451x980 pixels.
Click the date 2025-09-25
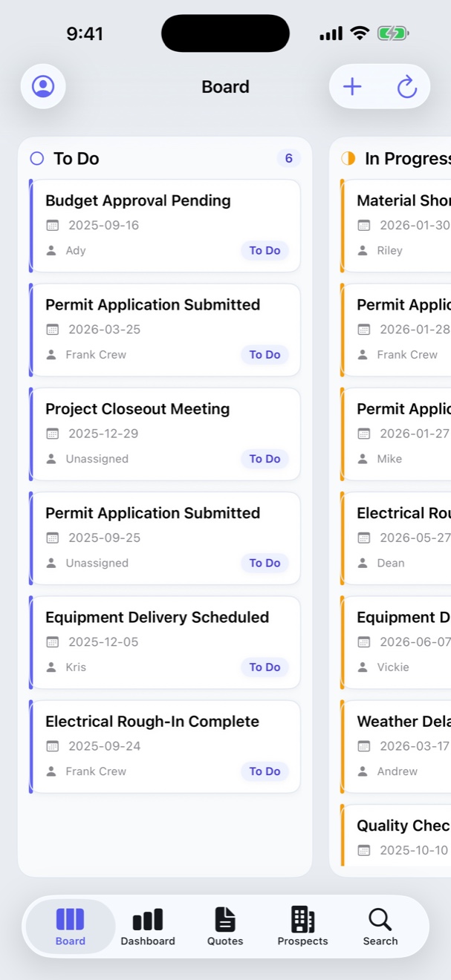coord(105,538)
